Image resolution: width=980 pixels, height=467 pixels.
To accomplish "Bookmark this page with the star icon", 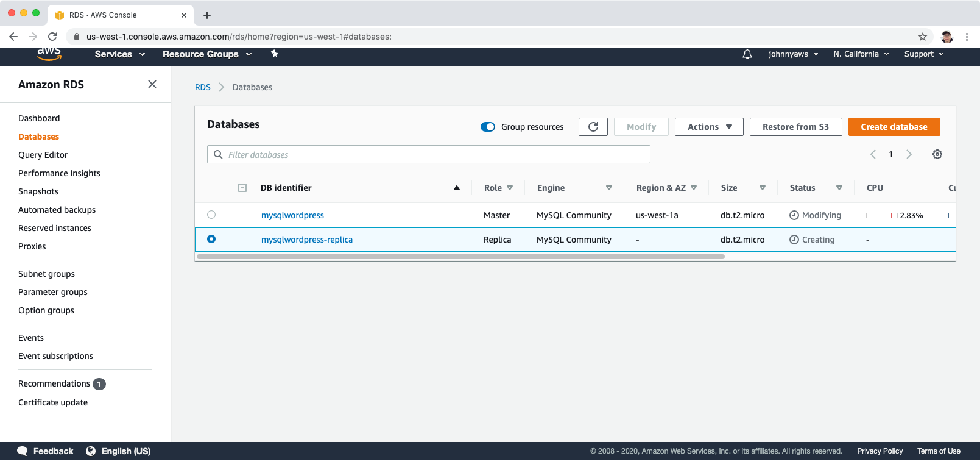I will coord(923,37).
